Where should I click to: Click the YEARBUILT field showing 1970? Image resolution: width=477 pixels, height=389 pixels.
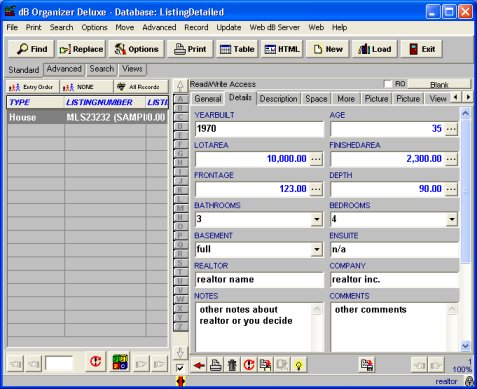point(259,129)
